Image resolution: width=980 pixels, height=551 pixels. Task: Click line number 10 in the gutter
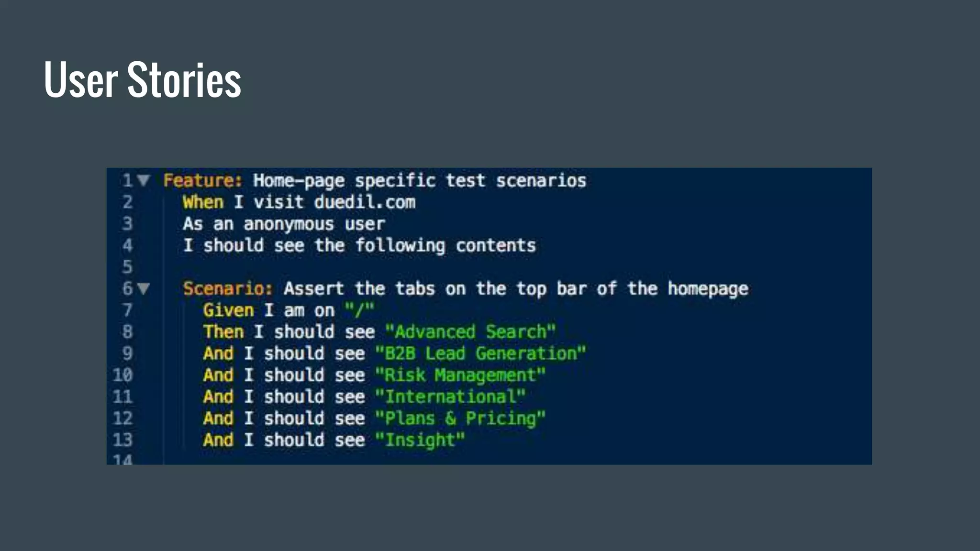(122, 375)
